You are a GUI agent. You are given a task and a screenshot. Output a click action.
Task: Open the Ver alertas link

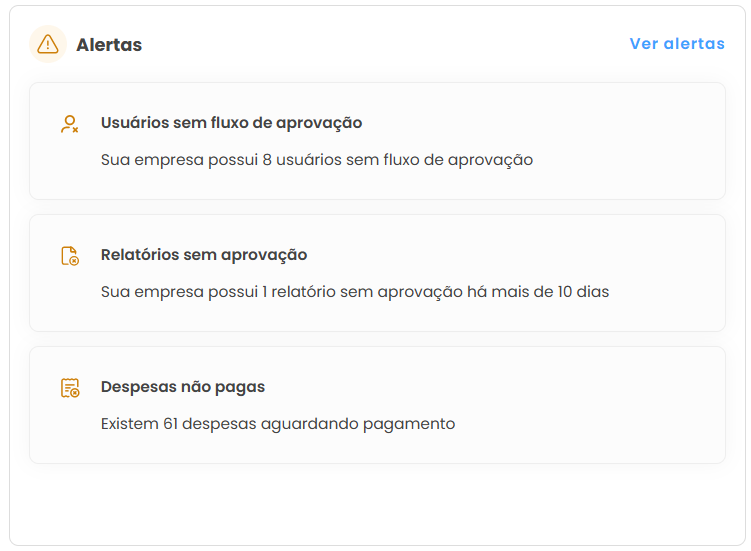677,44
